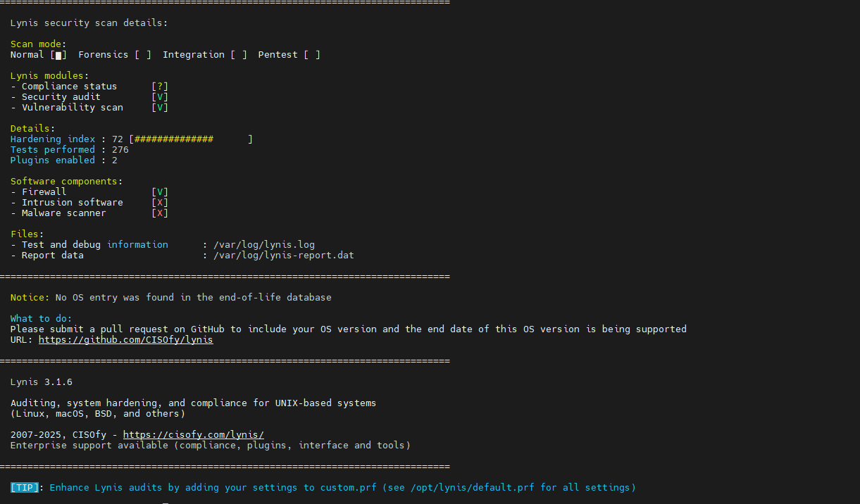Click the 'Lynis security scan details:' heading
Viewport: 860px width, 504px height.
coord(89,23)
